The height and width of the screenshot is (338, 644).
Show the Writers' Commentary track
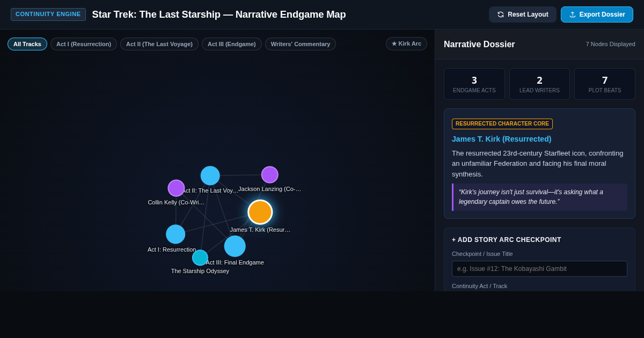point(301,44)
